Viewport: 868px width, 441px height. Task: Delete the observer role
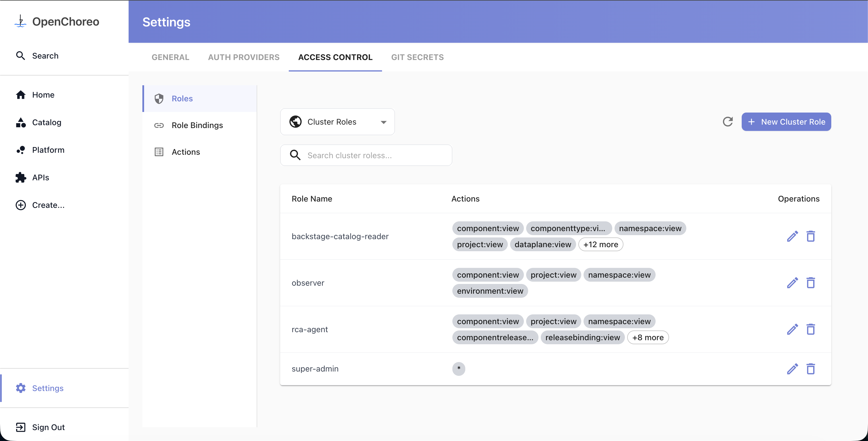point(810,283)
